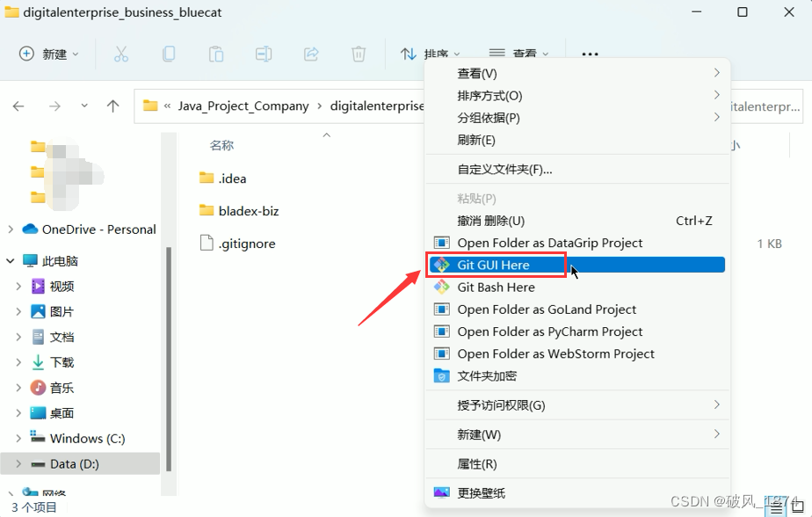Viewport: 812px width, 517px height.
Task: Expand the OneDrive - Personal tree node
Action: [x=11, y=229]
